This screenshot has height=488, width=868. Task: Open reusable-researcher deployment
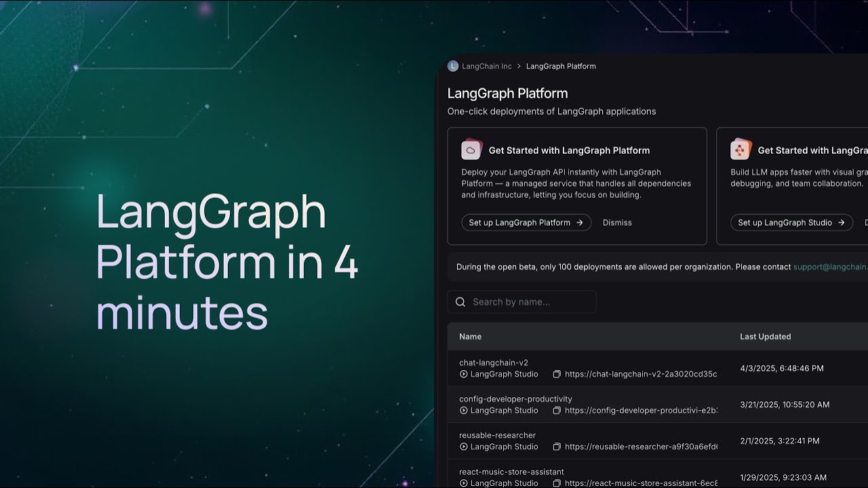[x=497, y=435]
